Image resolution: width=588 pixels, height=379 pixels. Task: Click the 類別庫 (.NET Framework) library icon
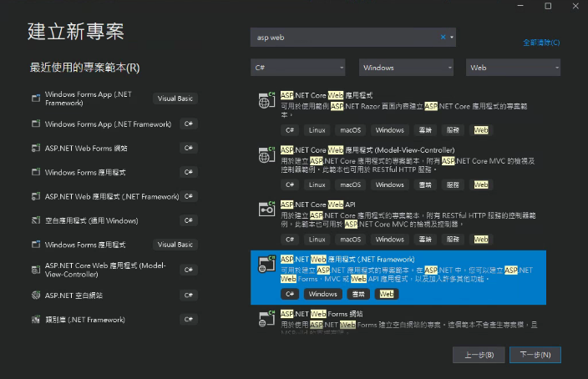pyautogui.click(x=36, y=320)
